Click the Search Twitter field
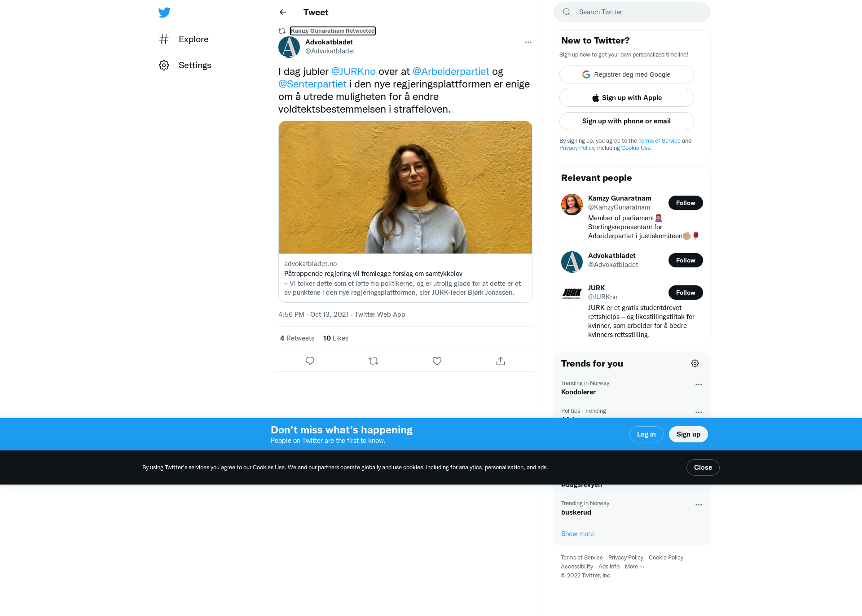The width and height of the screenshot is (862, 616). click(632, 12)
